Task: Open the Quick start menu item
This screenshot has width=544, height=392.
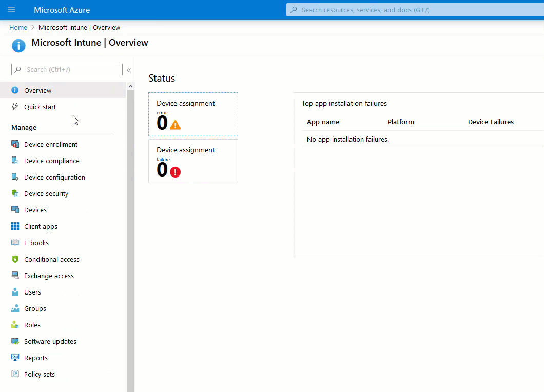Action: [x=63, y=107]
